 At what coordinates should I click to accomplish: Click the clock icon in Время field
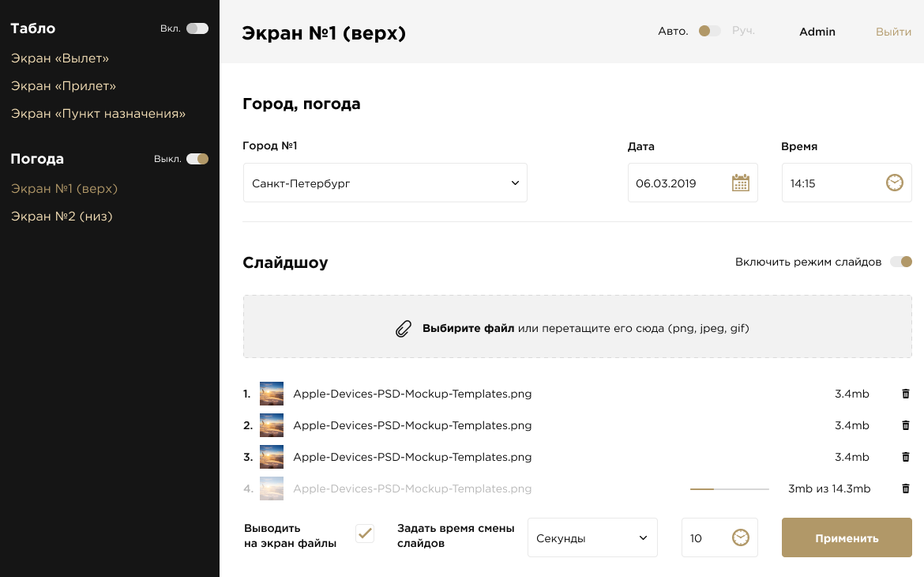coord(894,183)
